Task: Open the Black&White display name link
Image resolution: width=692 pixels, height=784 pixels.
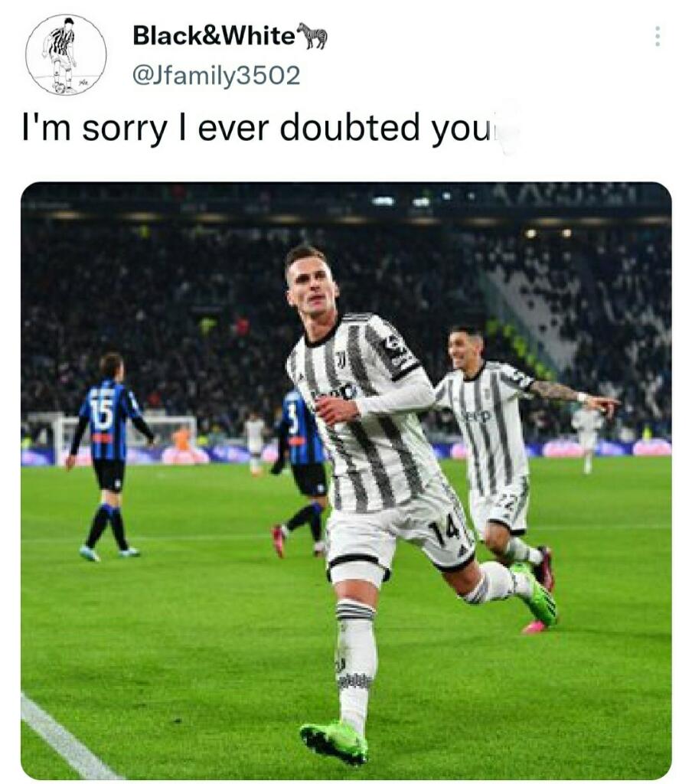Action: pyautogui.click(x=214, y=36)
